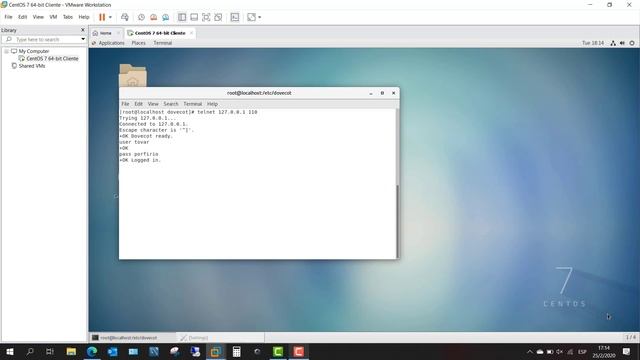Send Ctrl+Alt+Del to the virtual machine
The image size is (640, 360).
coord(124,17)
